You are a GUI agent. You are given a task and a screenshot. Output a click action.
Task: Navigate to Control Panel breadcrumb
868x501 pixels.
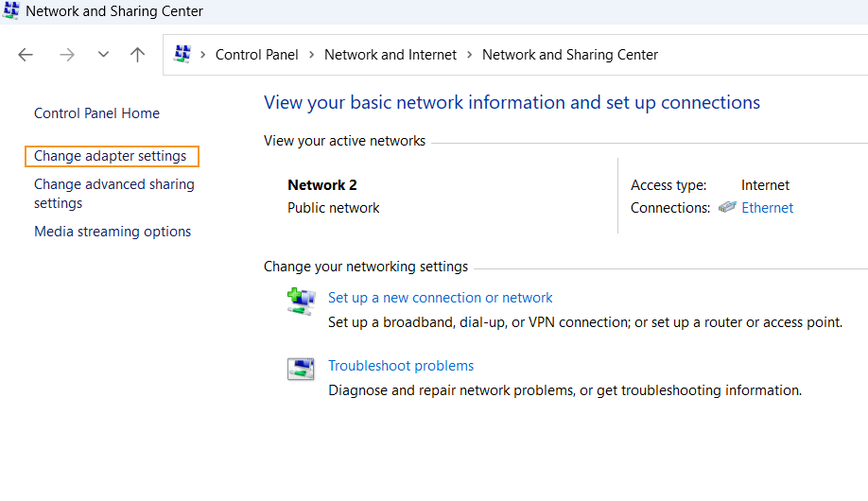point(256,55)
